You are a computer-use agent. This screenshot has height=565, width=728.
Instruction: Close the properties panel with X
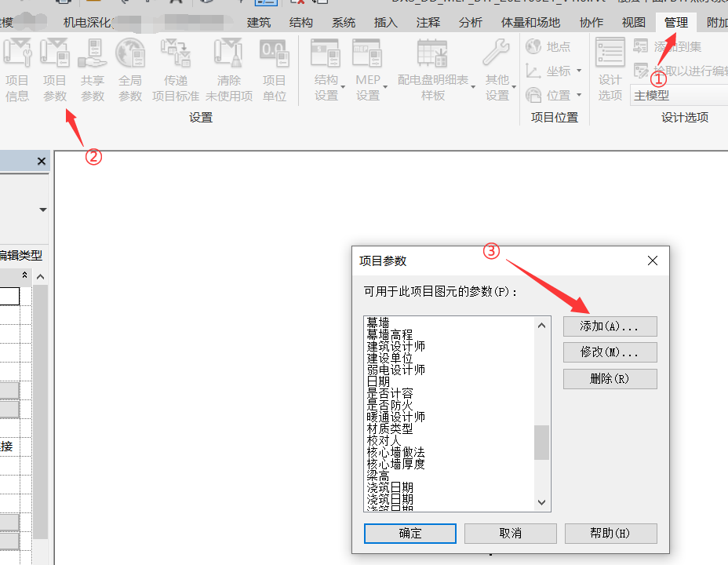coord(42,161)
